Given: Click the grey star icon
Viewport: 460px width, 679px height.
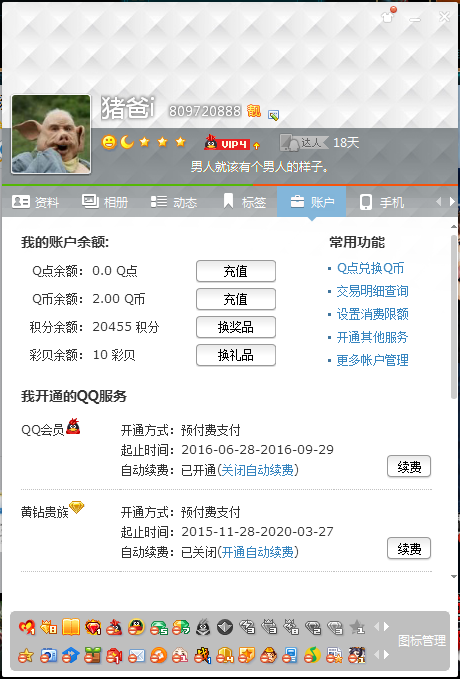Looking at the screenshot, I should (357, 627).
